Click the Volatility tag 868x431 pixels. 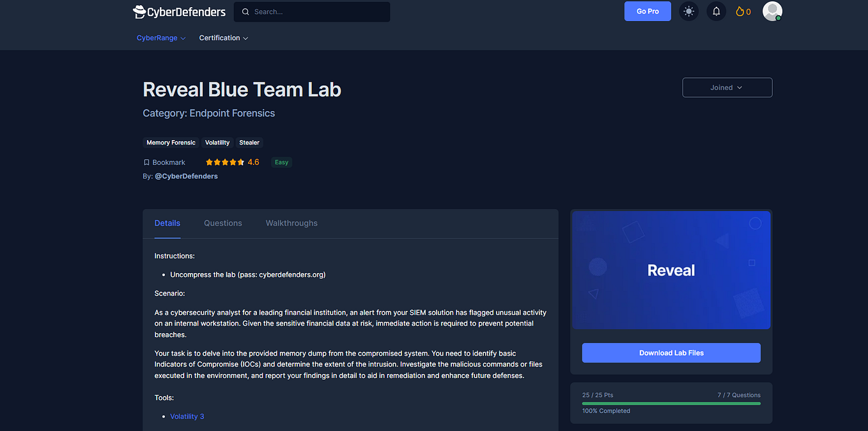click(217, 143)
